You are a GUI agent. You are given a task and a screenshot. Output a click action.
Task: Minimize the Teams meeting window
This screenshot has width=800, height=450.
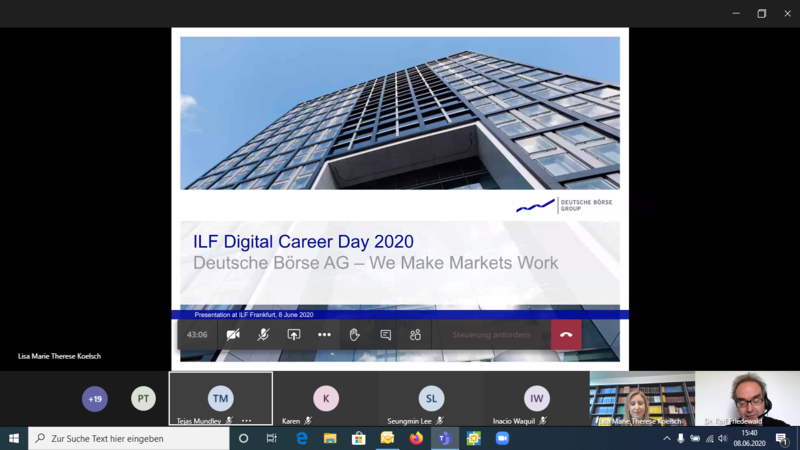[736, 14]
